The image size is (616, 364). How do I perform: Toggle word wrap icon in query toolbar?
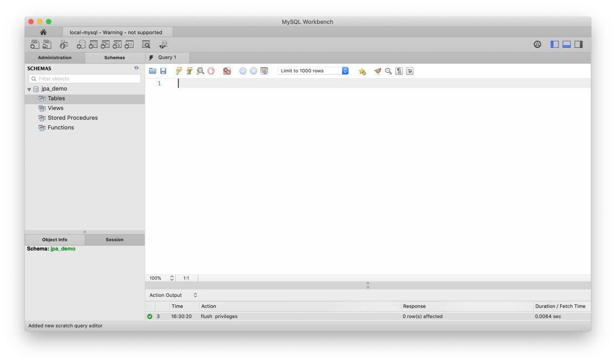(x=410, y=71)
